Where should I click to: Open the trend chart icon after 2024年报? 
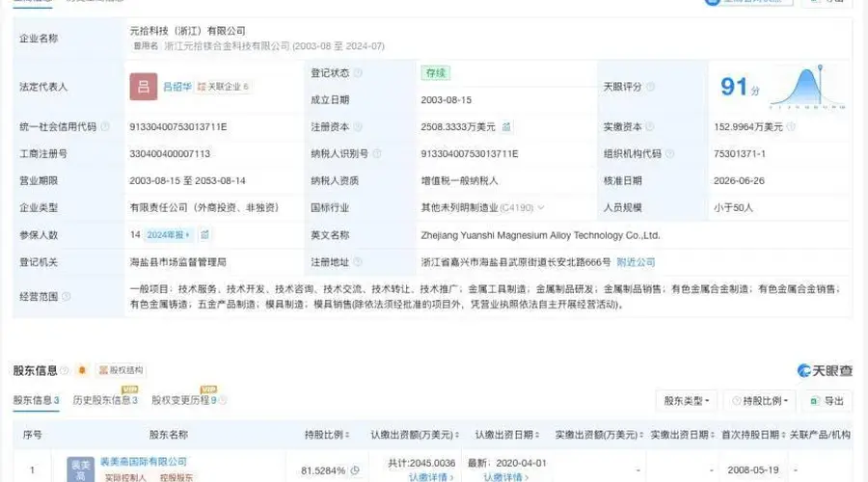204,235
